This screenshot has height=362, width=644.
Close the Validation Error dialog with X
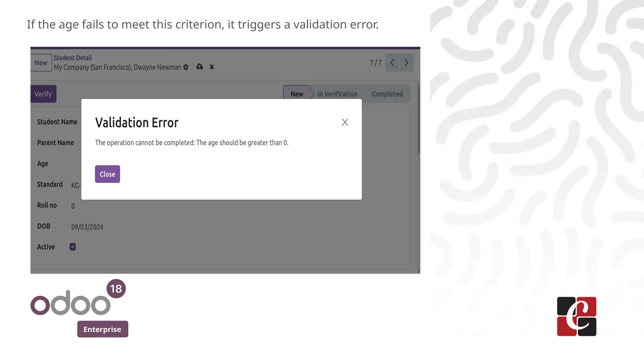(345, 122)
